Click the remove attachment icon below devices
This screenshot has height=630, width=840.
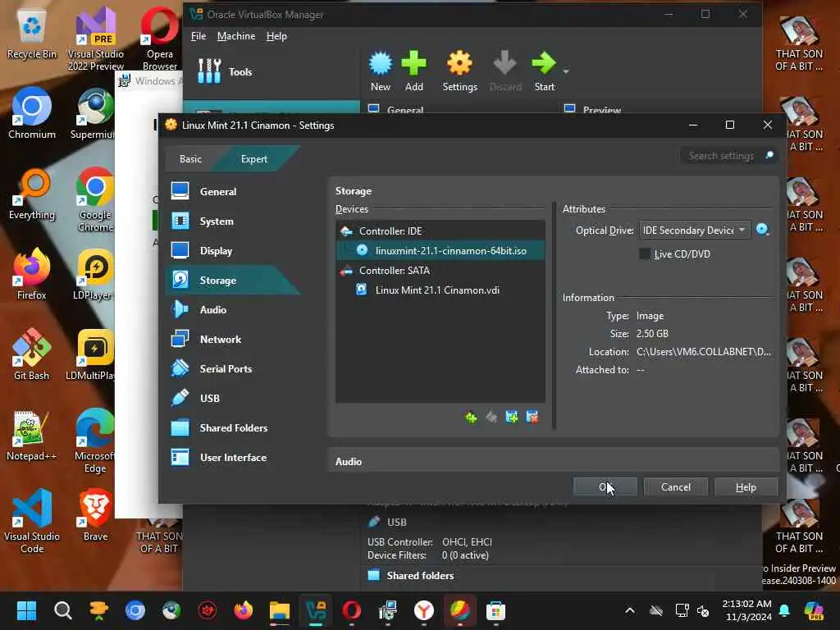[532, 417]
